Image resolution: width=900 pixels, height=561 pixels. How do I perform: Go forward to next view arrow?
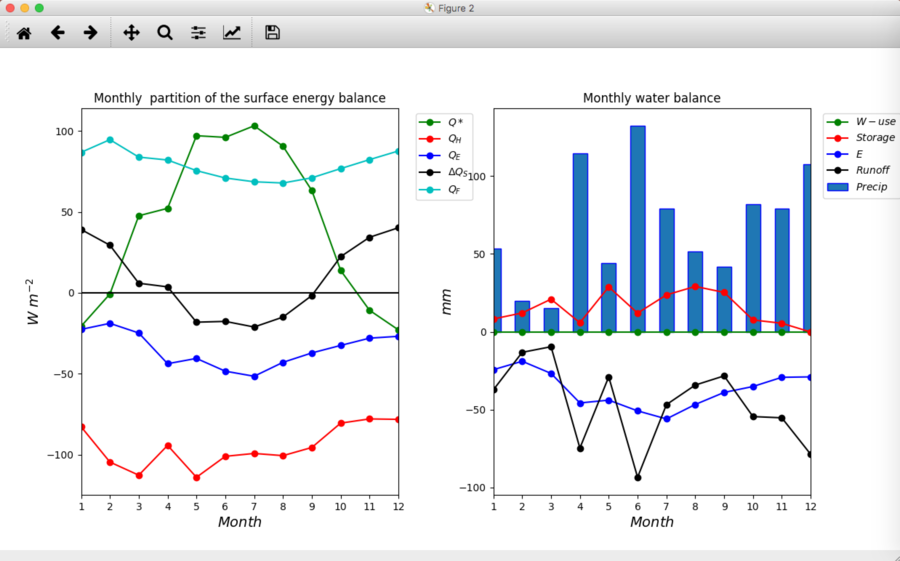[91, 33]
